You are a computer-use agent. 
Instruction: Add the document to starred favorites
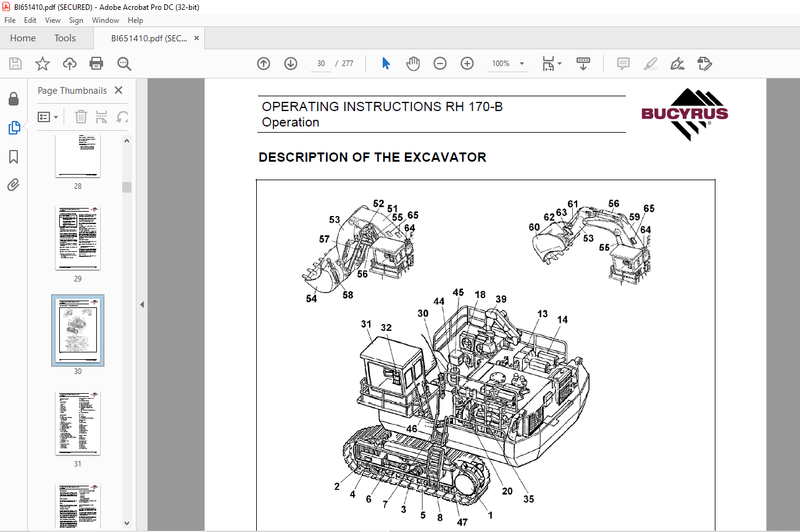pyautogui.click(x=42, y=64)
